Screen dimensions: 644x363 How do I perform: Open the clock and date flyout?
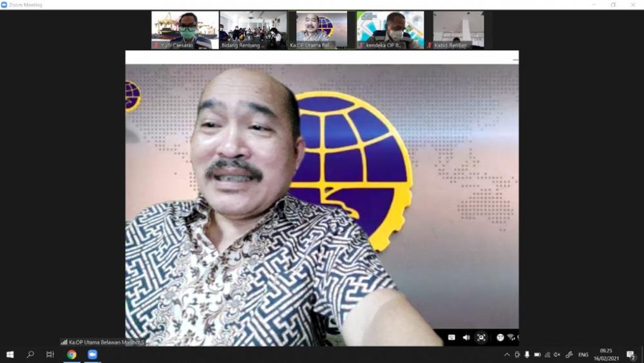click(606, 355)
